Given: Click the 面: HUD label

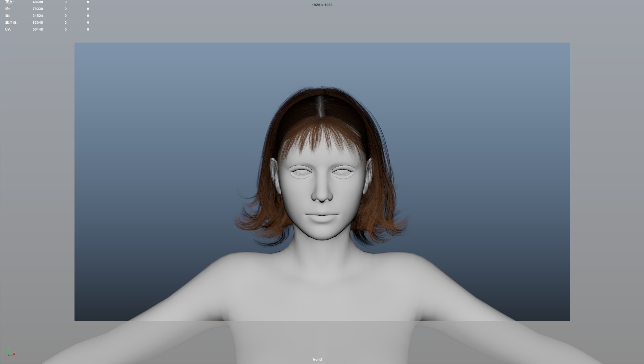Looking at the screenshot, I should [x=8, y=16].
